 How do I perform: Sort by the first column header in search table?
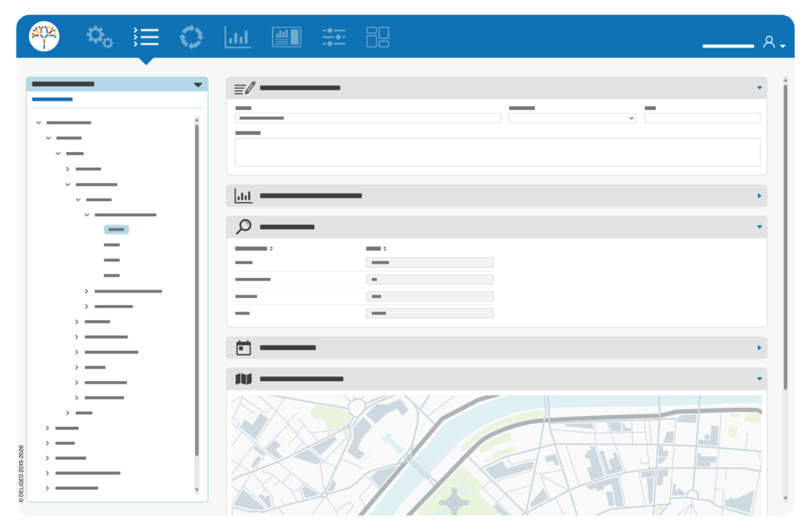254,249
